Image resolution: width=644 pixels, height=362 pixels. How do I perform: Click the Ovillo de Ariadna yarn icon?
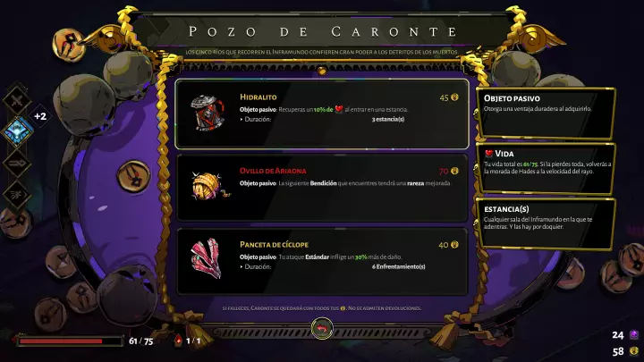[x=210, y=186]
